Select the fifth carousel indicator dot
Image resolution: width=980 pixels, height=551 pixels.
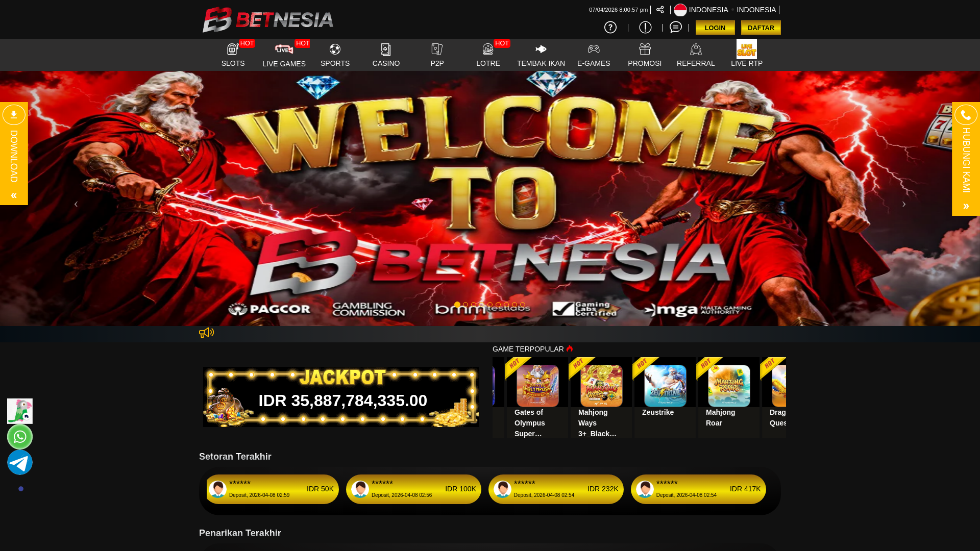[490, 305]
